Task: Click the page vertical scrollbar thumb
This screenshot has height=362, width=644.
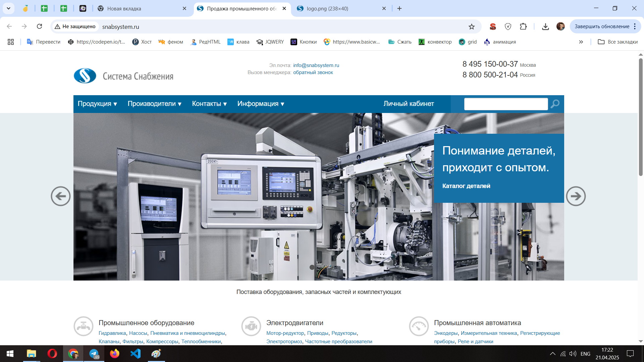Action: point(641,117)
